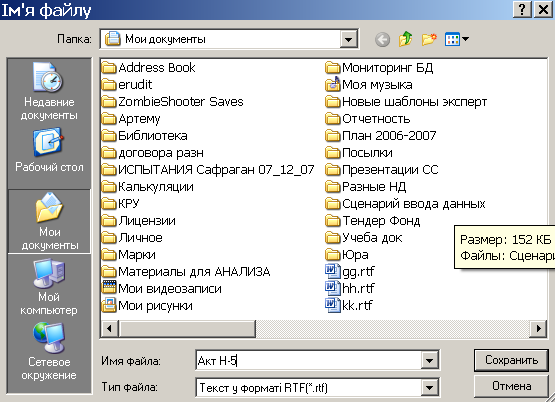Expand the Тип файла dropdown list
The height and width of the screenshot is (402, 555).
pos(429,388)
